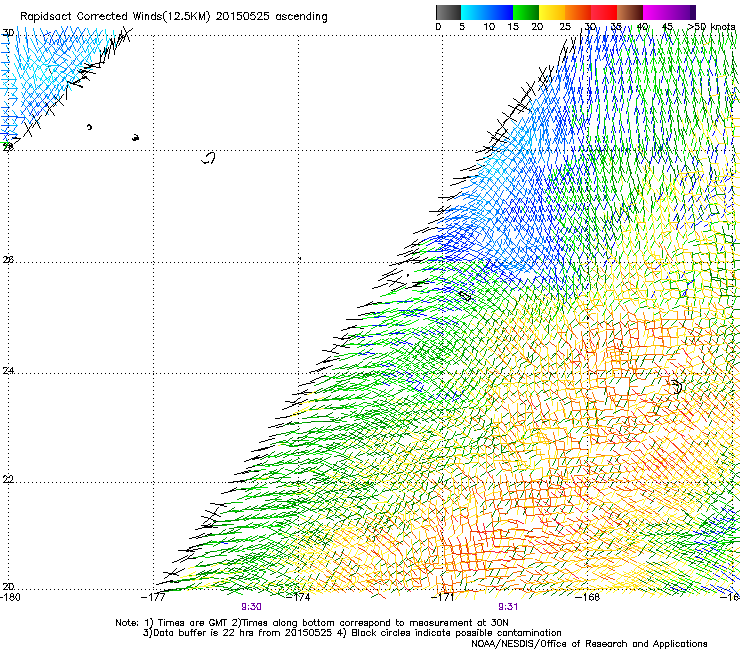Viewport: 740px width, 650px height.
Task: Click the '24' latitude axis label
Action: tap(8, 371)
